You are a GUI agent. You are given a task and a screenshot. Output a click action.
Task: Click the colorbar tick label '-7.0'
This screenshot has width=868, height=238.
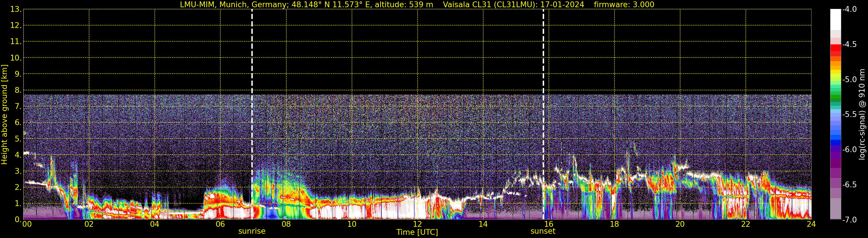click(850, 220)
